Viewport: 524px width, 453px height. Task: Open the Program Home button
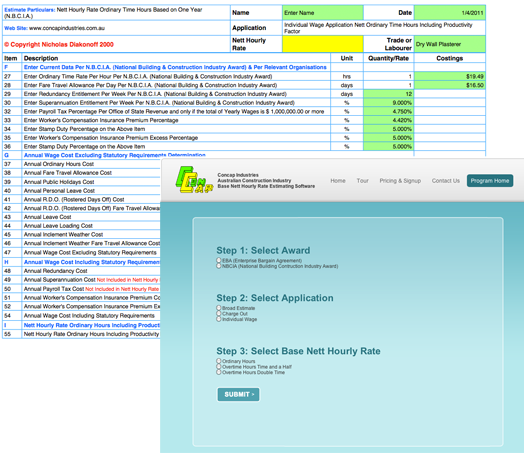tap(490, 181)
